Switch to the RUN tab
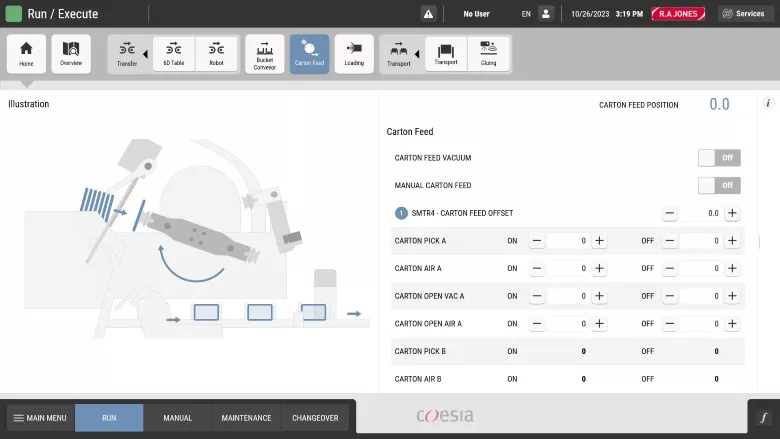Image resolution: width=780 pixels, height=439 pixels. pos(109,418)
